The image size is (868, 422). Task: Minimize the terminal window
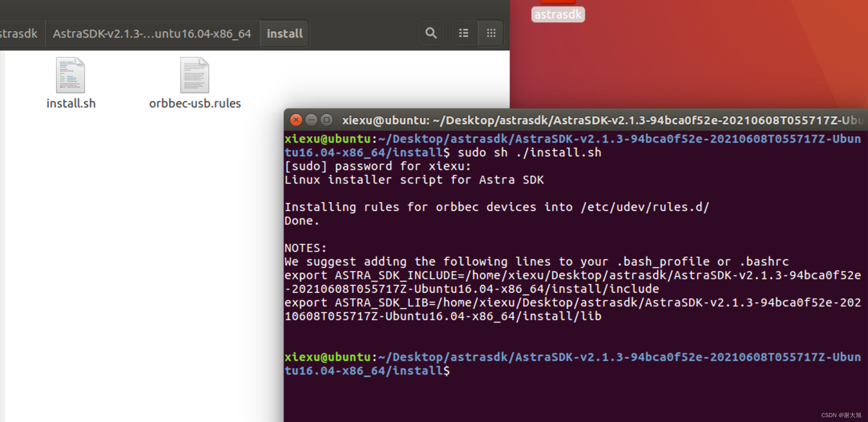tap(311, 120)
